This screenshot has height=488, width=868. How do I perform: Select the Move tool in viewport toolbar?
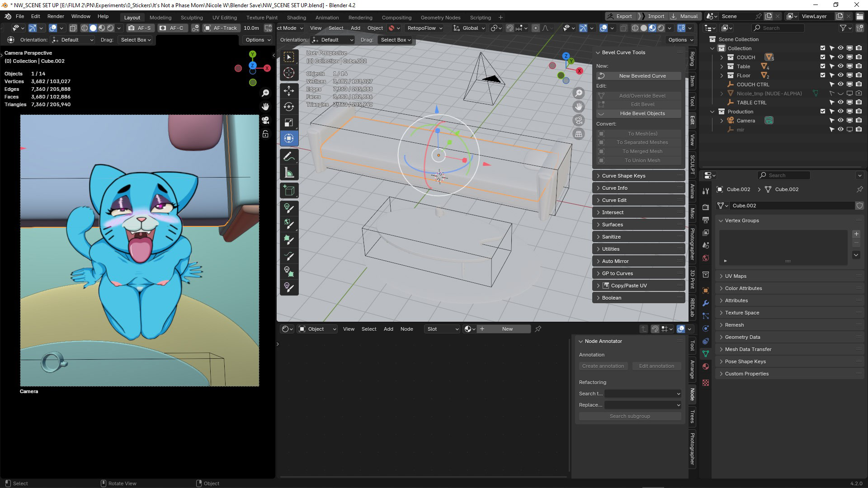click(x=289, y=90)
